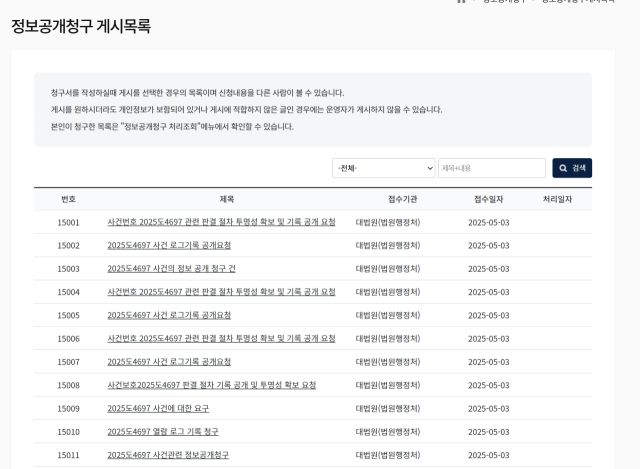640x469 pixels.
Task: Click the 검색 search button
Action: tap(572, 168)
